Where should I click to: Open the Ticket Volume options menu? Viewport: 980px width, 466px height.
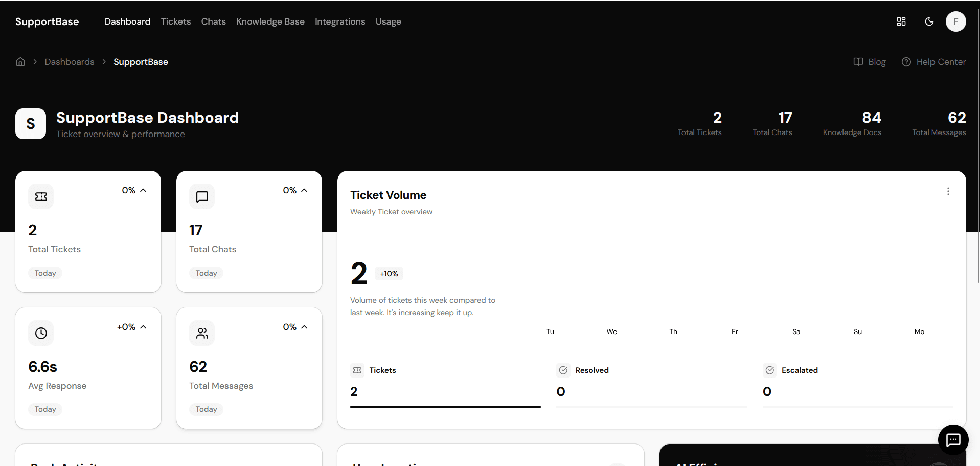948,191
